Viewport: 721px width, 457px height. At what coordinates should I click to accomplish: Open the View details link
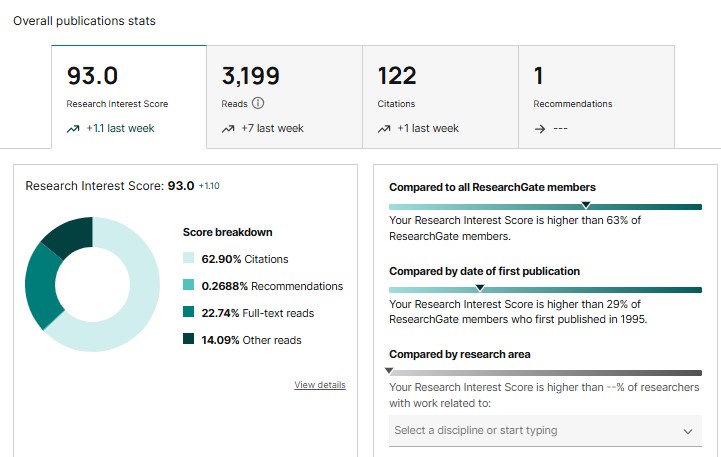click(320, 385)
